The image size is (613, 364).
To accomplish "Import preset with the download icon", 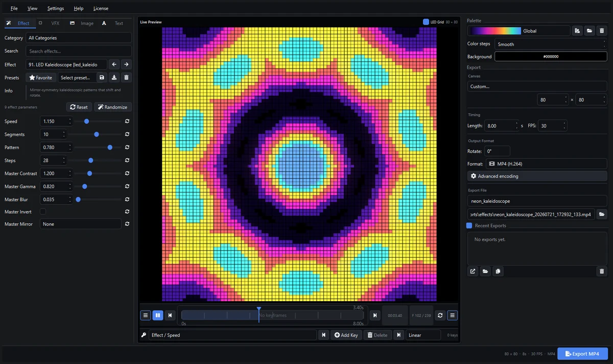I will tap(114, 78).
